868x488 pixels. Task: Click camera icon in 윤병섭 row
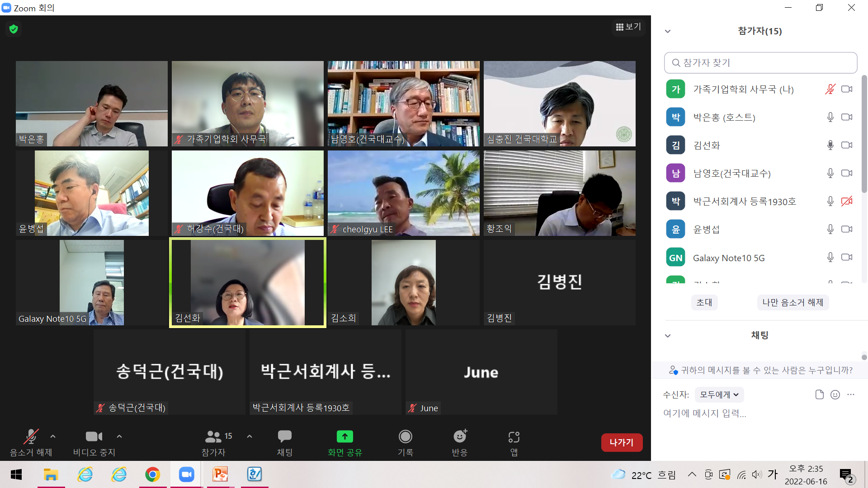(x=847, y=229)
